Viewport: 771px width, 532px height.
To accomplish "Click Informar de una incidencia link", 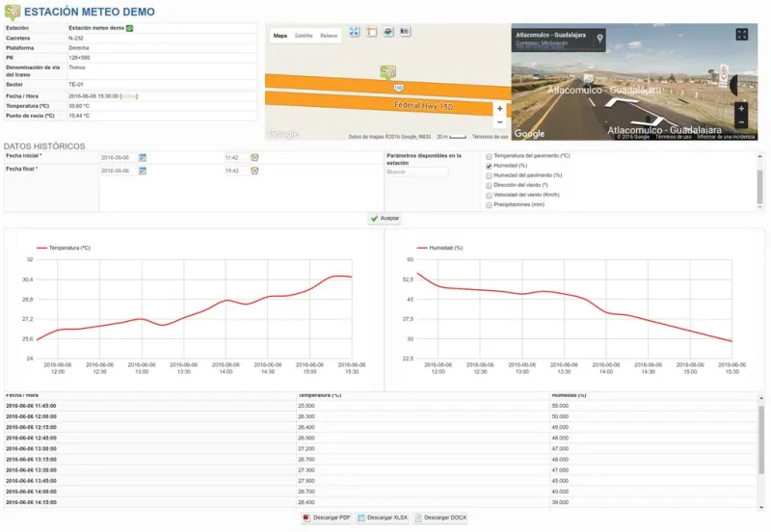I will [x=726, y=137].
